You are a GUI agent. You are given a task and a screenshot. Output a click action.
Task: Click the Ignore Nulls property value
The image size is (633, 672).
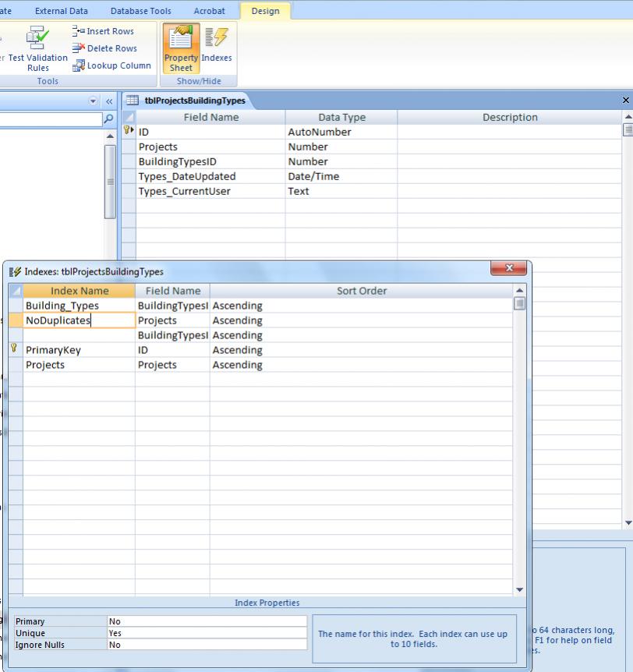pyautogui.click(x=207, y=645)
